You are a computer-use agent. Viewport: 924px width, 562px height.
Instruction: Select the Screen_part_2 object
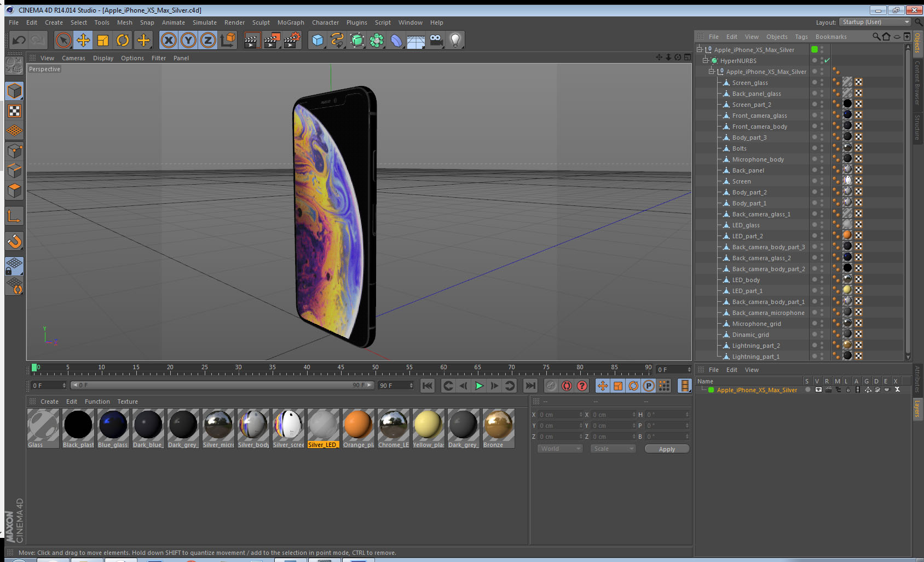pos(752,105)
